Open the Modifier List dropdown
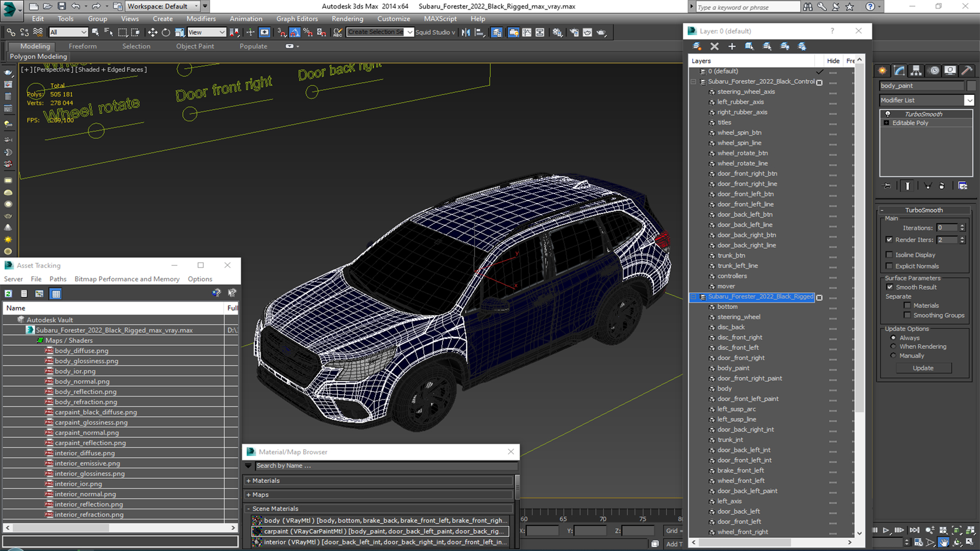The width and height of the screenshot is (980, 551). click(x=969, y=101)
